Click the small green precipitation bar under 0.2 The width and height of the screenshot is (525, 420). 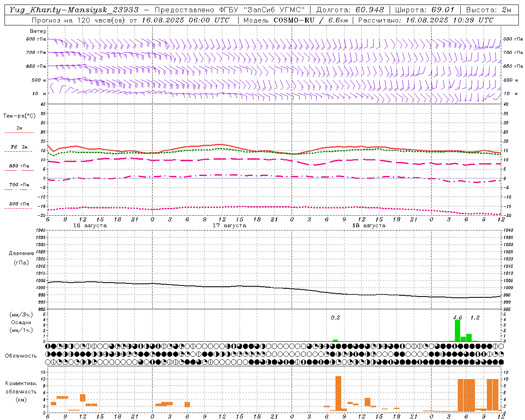coord(335,340)
